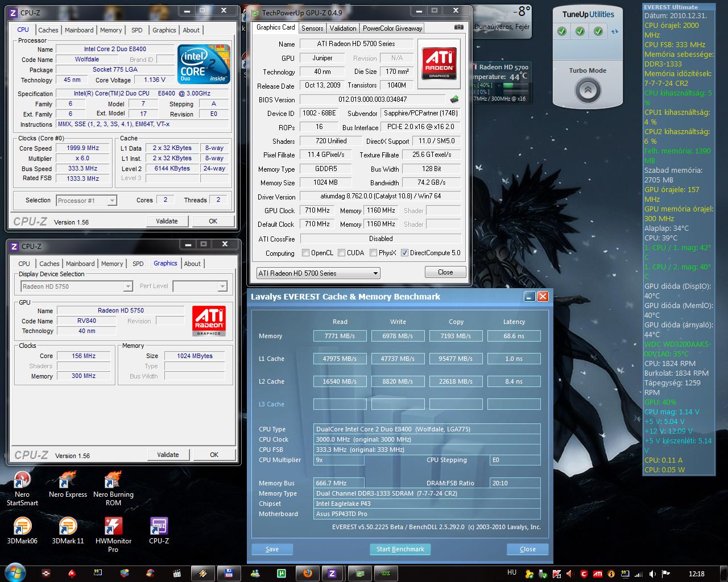Click the BIOS save chip icon in GPU-Z
The image size is (728, 582).
(454, 99)
